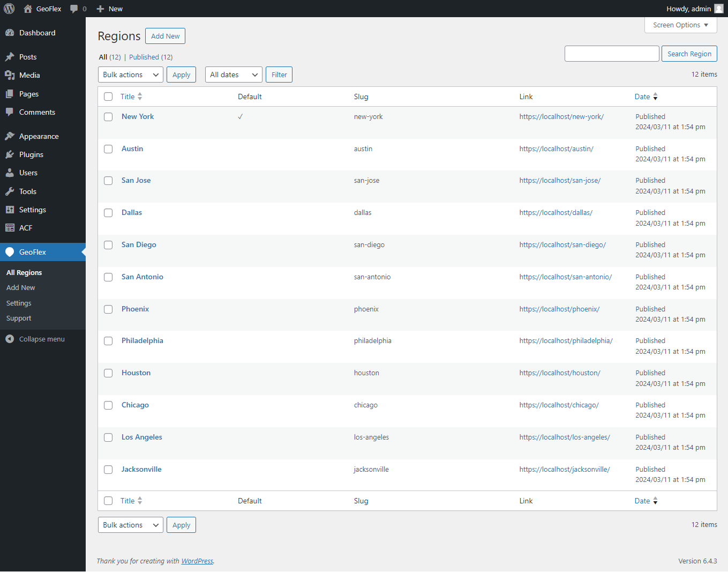The image size is (728, 572).
Task: Focus the region search input field
Action: click(612, 54)
